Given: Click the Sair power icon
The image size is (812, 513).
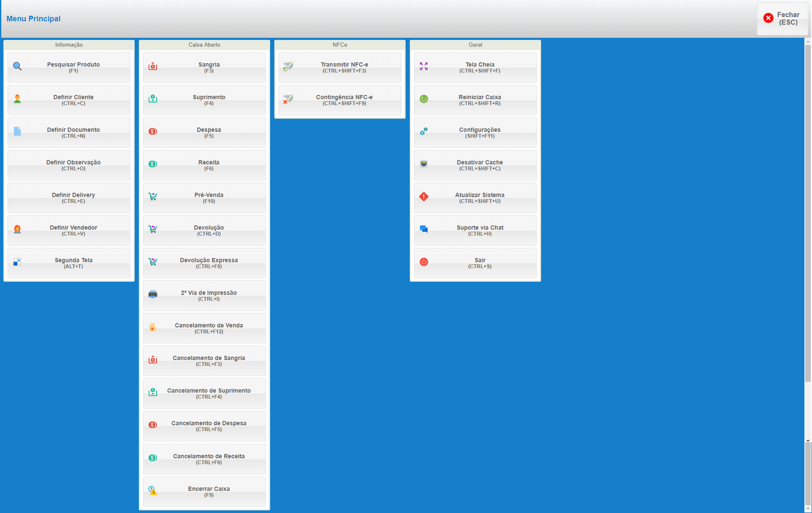Looking at the screenshot, I should tap(424, 262).
